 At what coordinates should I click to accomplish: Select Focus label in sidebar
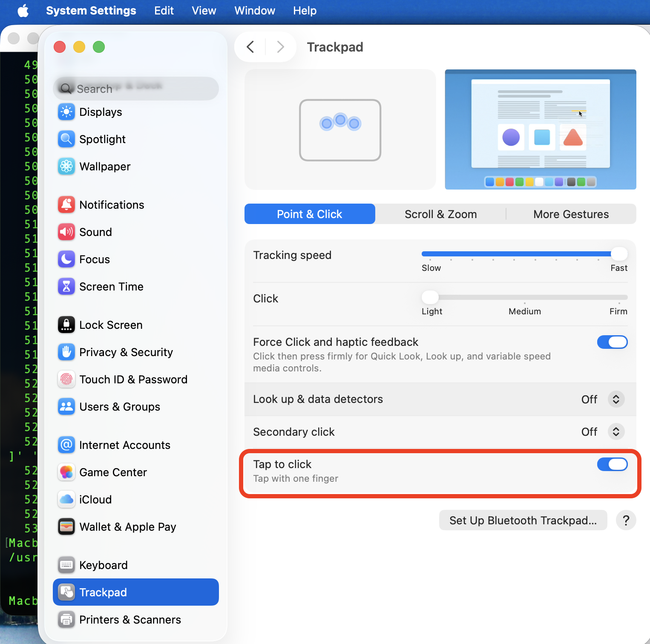coord(95,259)
